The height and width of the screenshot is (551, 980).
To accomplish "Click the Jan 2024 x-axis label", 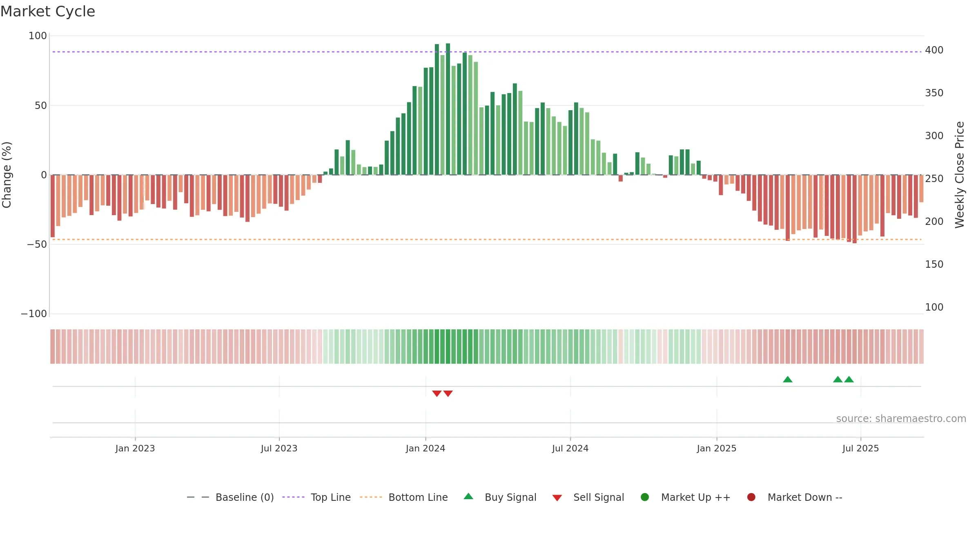I will (x=425, y=449).
